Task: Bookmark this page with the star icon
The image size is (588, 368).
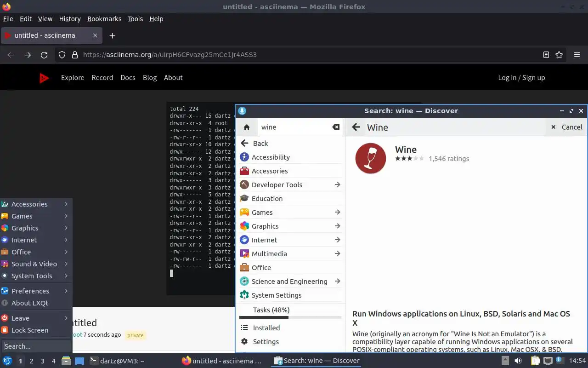Action: coord(559,55)
